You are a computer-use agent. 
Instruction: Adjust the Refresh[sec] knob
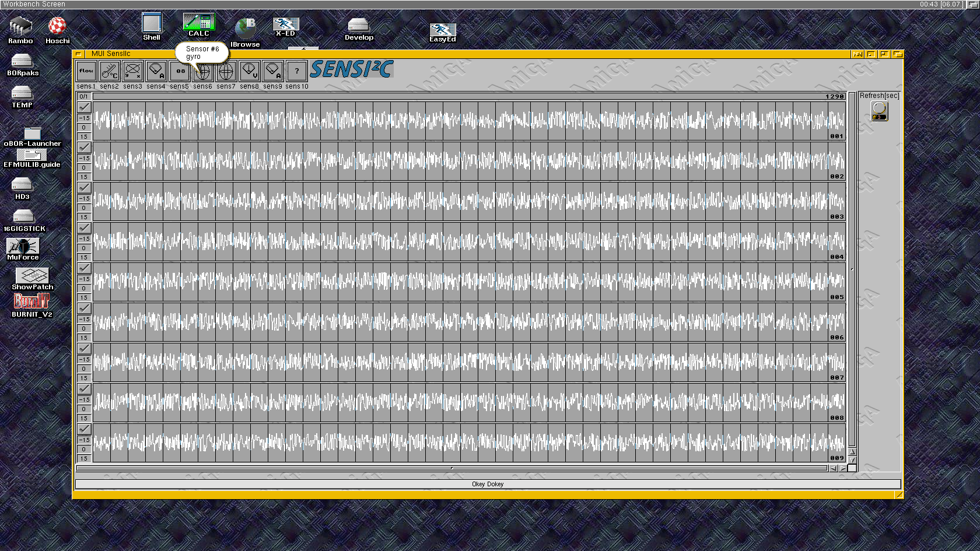click(879, 110)
